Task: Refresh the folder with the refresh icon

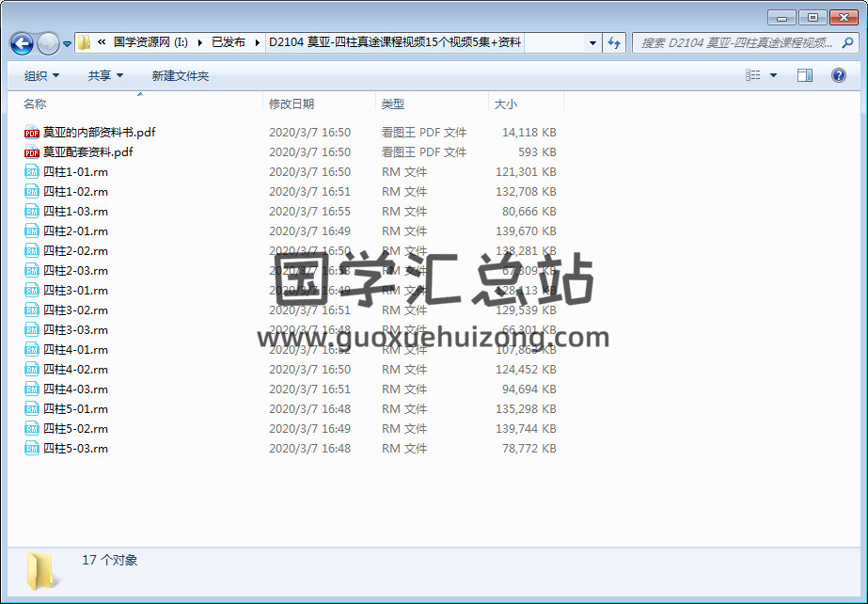Action: tap(614, 42)
